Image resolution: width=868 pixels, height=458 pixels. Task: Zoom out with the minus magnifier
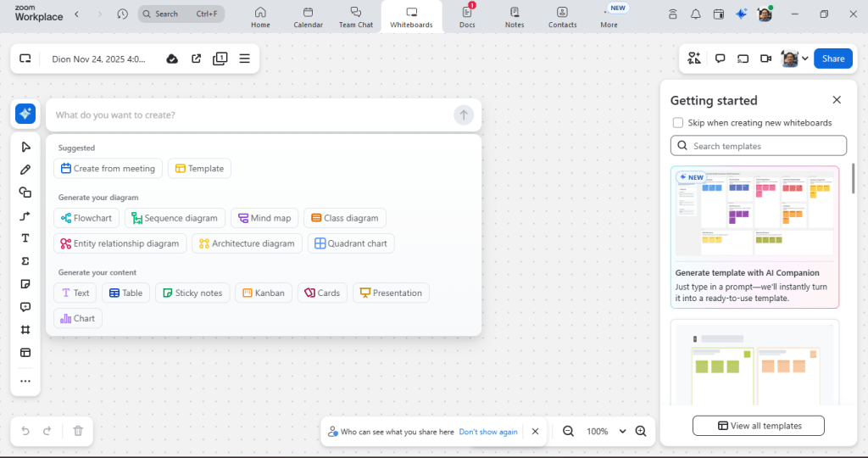click(x=568, y=431)
